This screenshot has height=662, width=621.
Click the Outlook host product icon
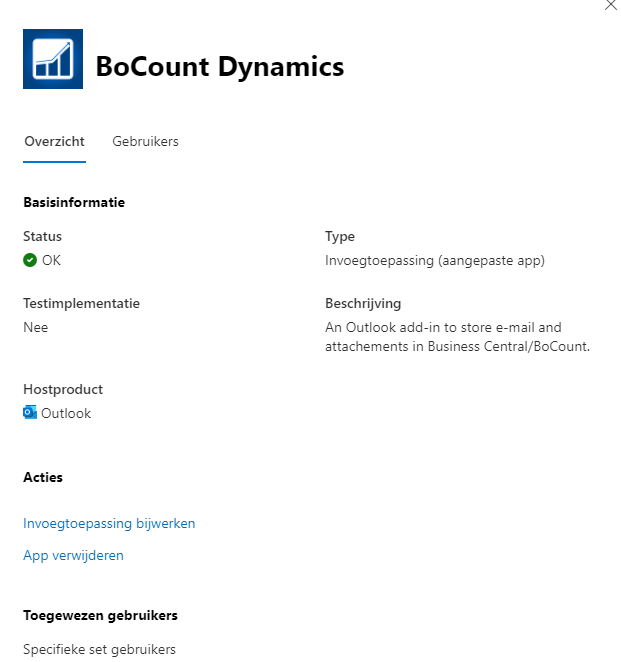click(x=30, y=412)
